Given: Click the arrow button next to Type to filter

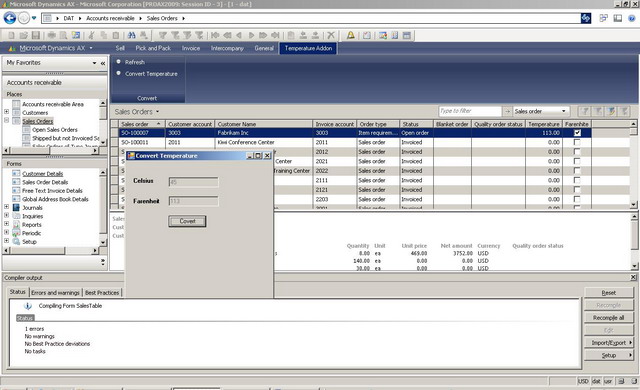Looking at the screenshot, I should pos(507,111).
